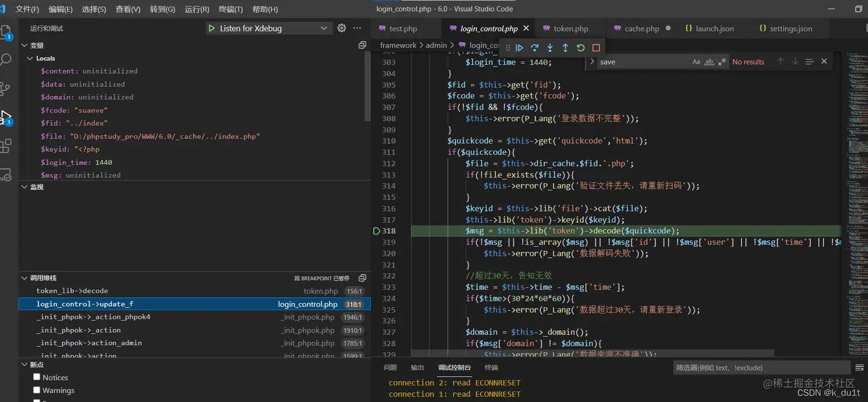Enable the Notices breakpoint checkbox
868x402 pixels.
[x=37, y=377]
